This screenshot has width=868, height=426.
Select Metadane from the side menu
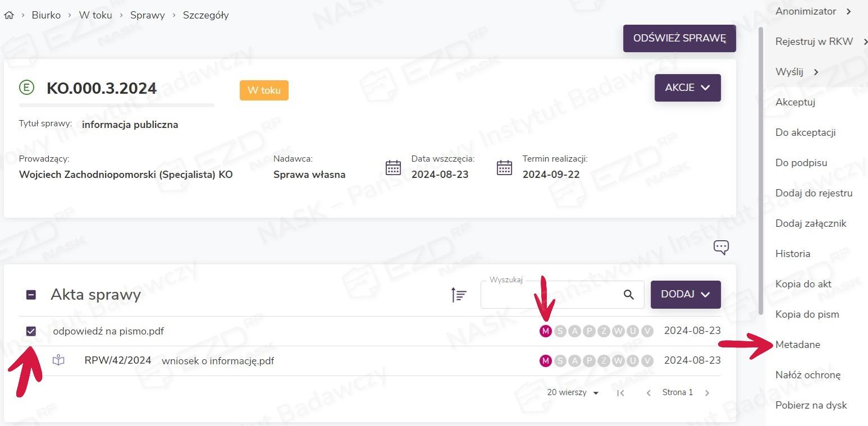[797, 345]
